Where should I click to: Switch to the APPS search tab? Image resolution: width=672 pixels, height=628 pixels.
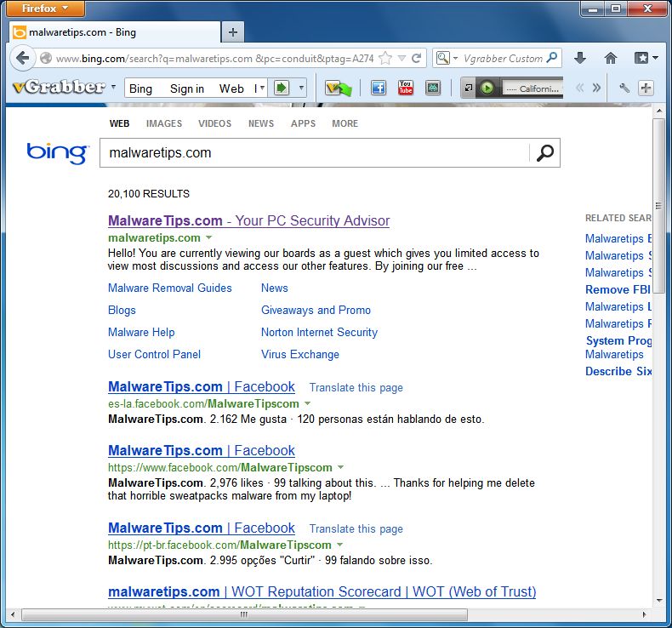pyautogui.click(x=303, y=123)
